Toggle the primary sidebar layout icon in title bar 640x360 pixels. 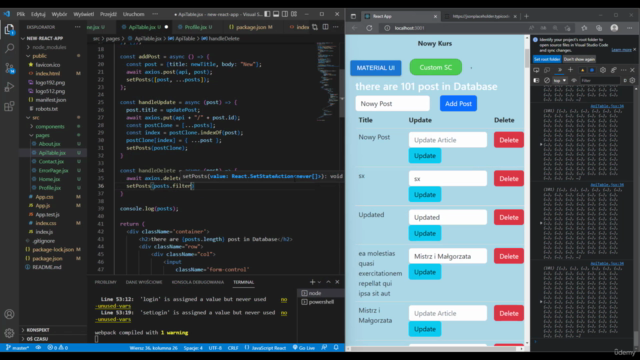click(267, 14)
